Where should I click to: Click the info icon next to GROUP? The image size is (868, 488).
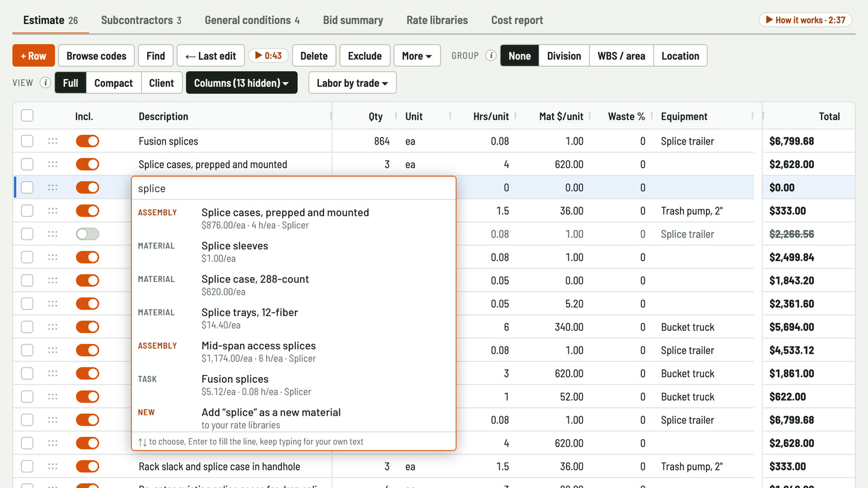click(x=491, y=55)
